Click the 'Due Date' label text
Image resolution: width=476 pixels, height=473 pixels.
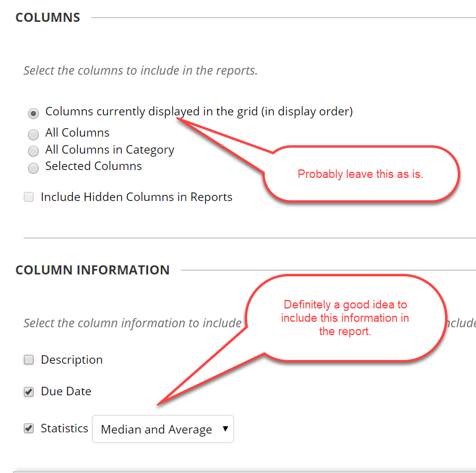[66, 391]
